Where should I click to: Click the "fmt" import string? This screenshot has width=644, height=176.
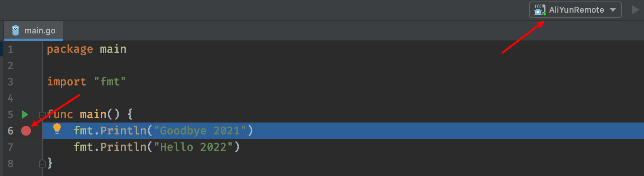pos(110,82)
